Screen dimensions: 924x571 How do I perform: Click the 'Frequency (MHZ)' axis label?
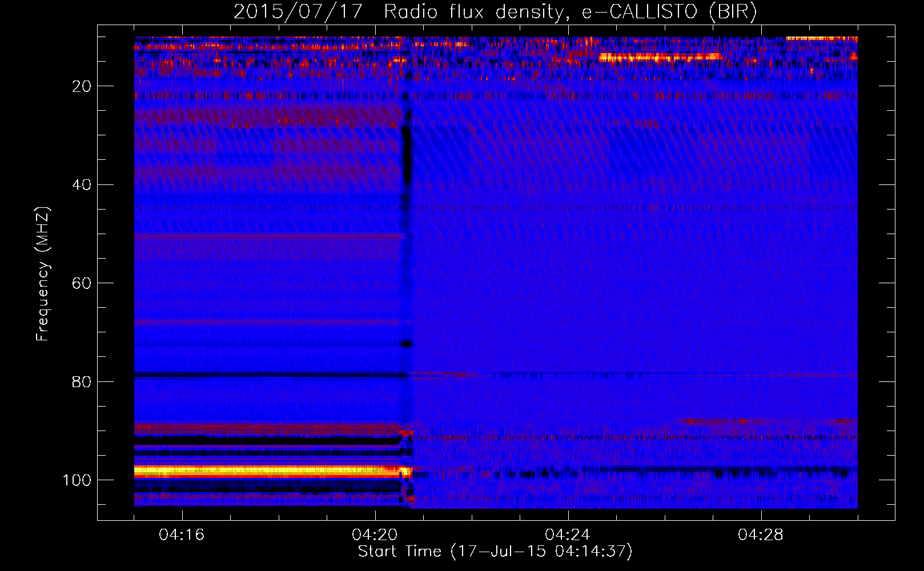(43, 274)
